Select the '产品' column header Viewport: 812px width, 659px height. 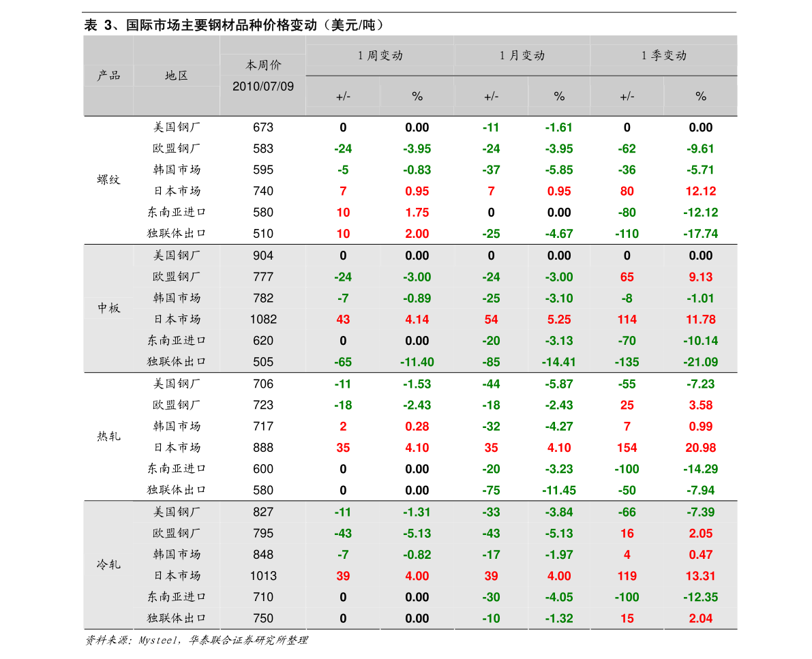(109, 76)
